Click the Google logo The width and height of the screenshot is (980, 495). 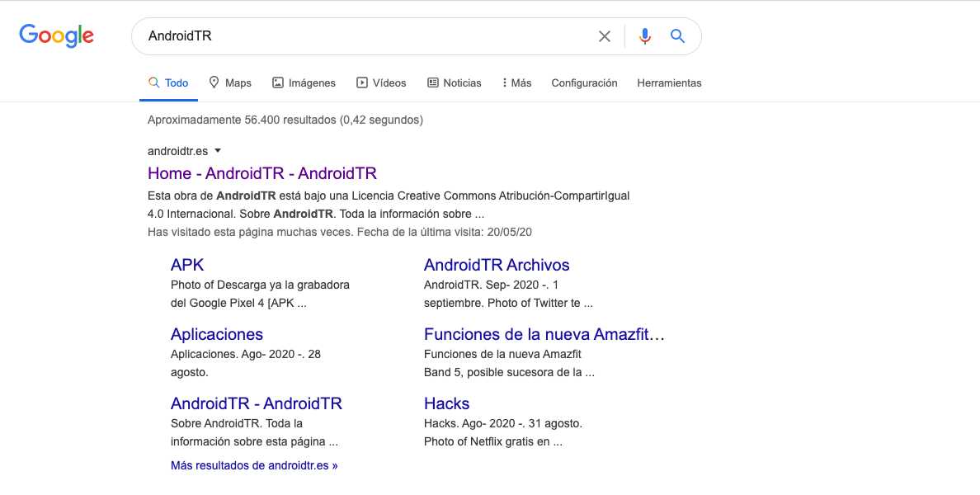click(x=56, y=35)
